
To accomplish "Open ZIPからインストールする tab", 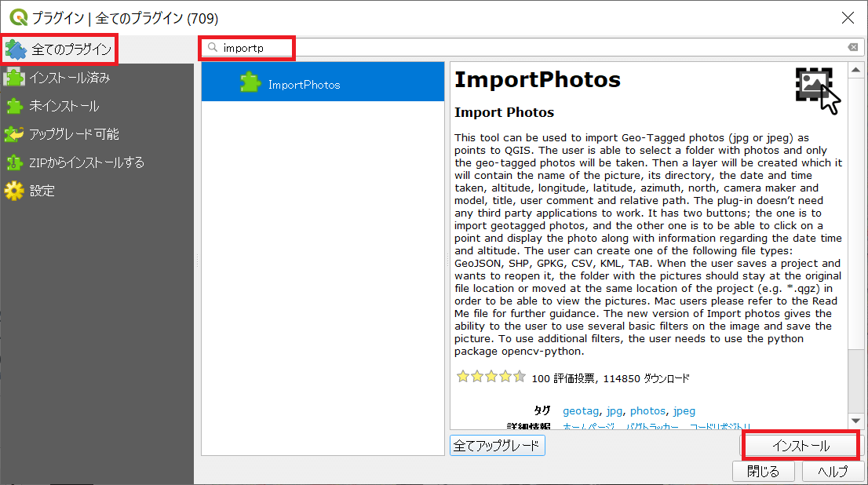I will pos(86,162).
